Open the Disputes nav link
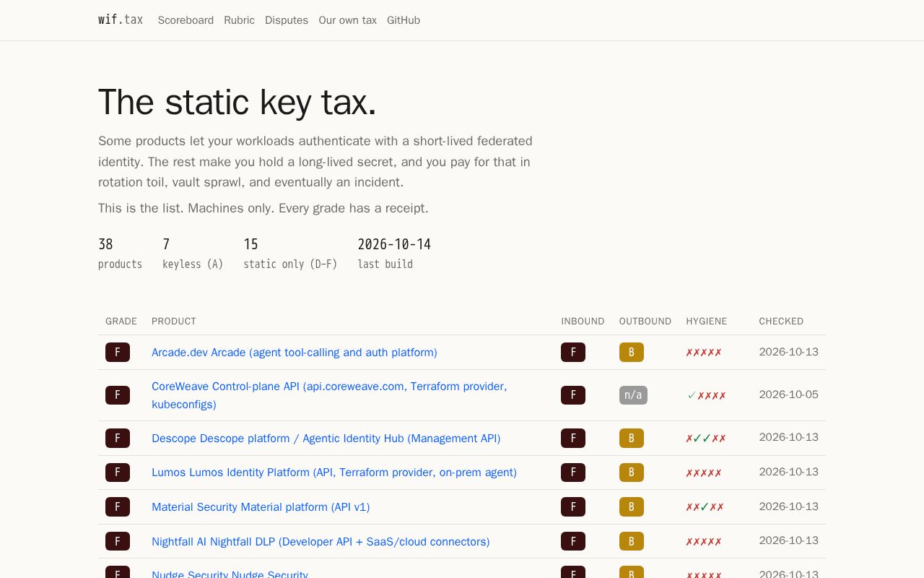 click(x=287, y=20)
